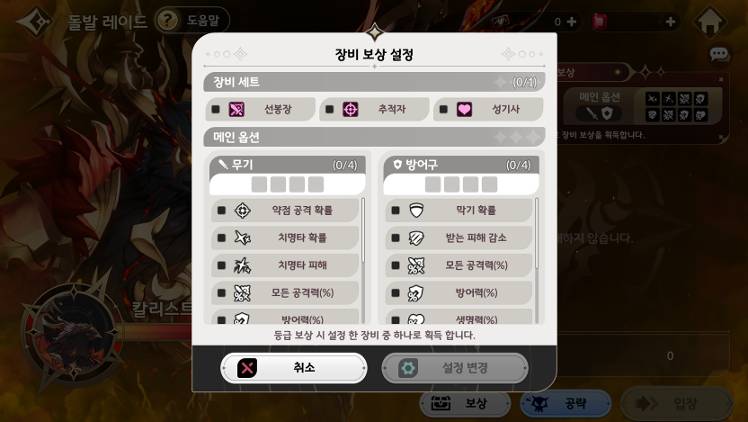Viewport: 748px width, 422px height.
Task: Click the 취소 cancel button
Action: tap(294, 368)
